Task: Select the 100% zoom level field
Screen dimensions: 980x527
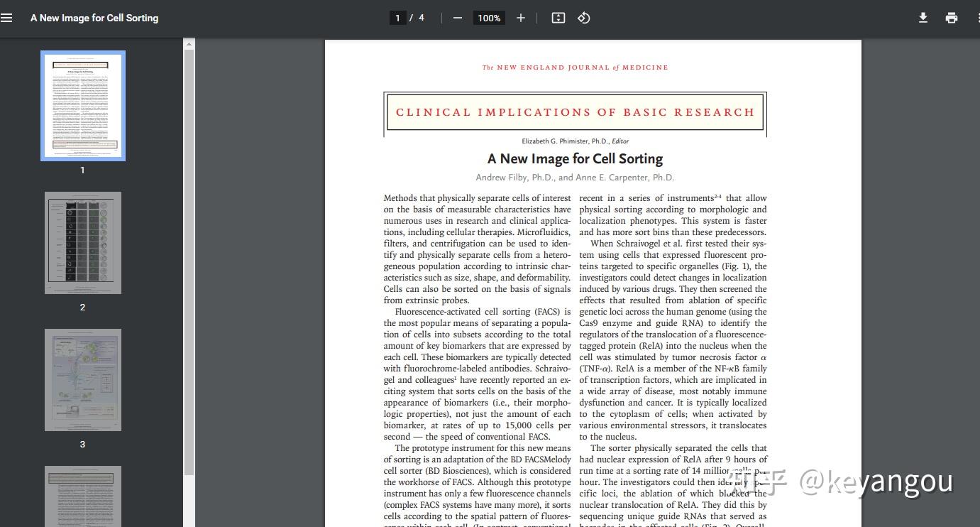Action: pos(489,18)
